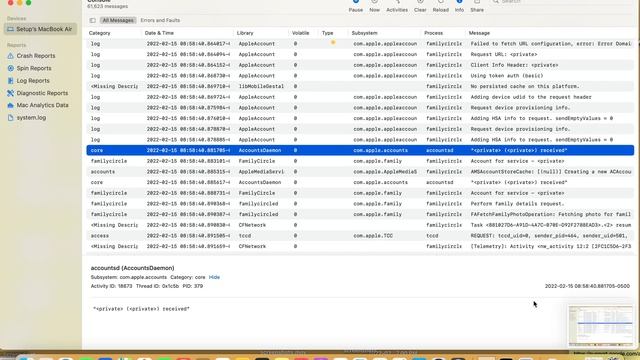Screen dimensions: 640x360
Task: Select 'Adding device udid to the request header' row
Action: 360,97
